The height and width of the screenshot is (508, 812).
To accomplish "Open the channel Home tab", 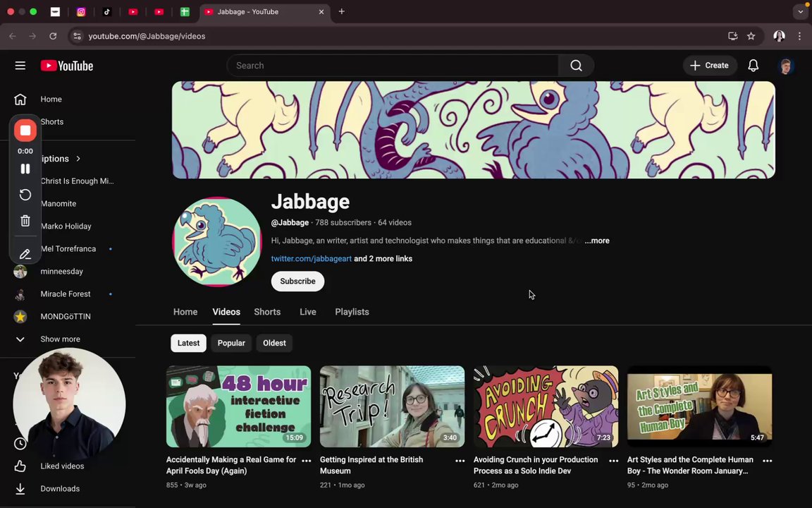I will 185,312.
